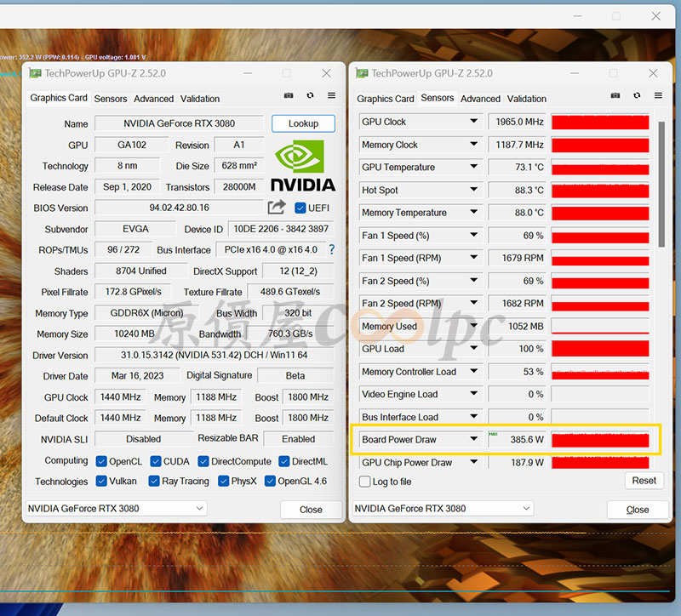681x616 pixels.
Task: Switch to Validation tab in Sensors window
Action: click(526, 99)
